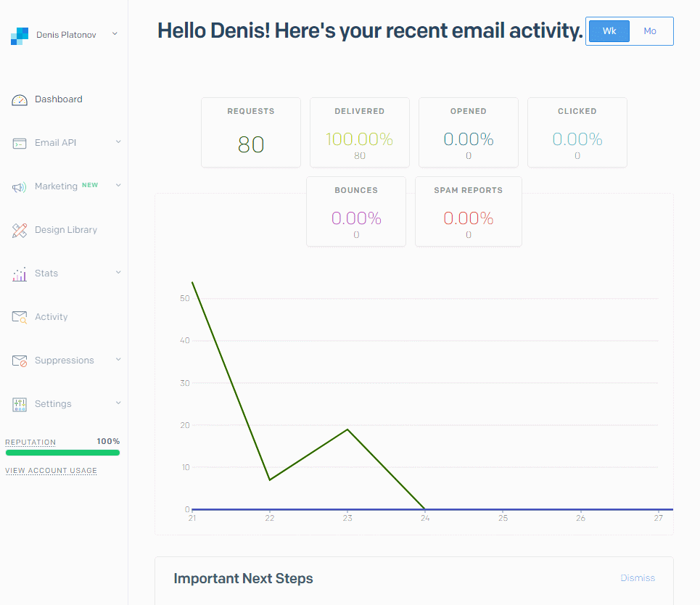Open the Design Library menu item
The height and width of the screenshot is (605, 700).
65,230
